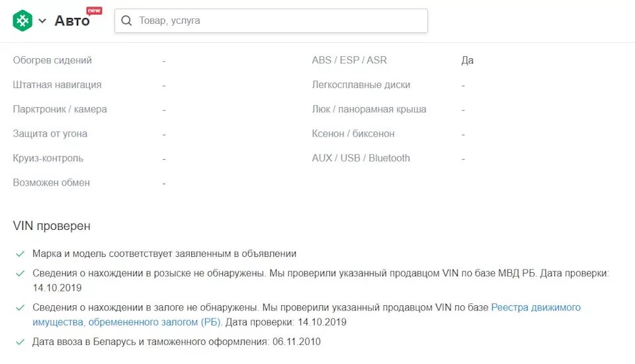Click the AUX / USB / Bluetooth label

361,158
